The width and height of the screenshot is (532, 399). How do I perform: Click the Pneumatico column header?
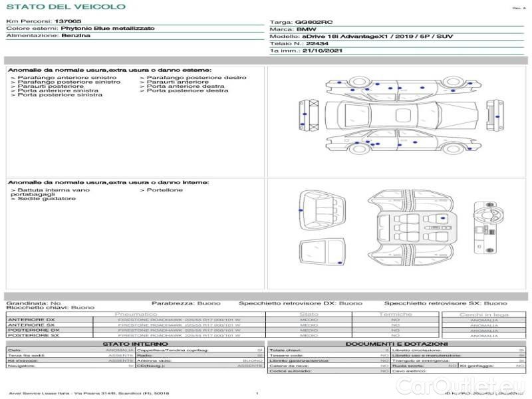tap(136, 314)
